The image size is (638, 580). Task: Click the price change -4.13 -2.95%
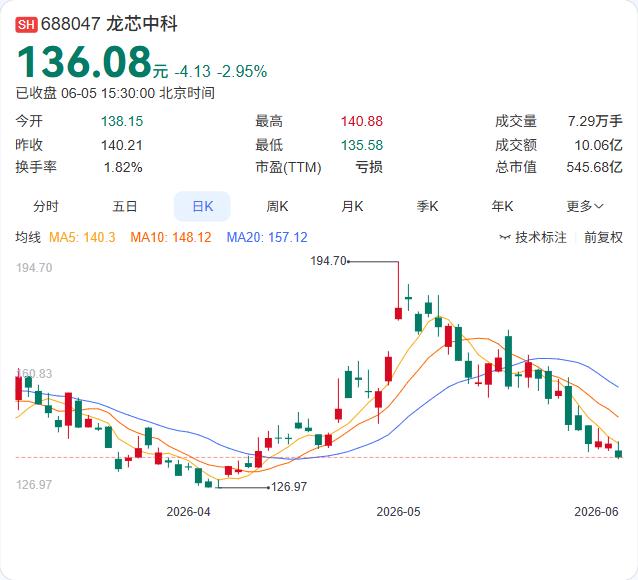click(x=221, y=72)
